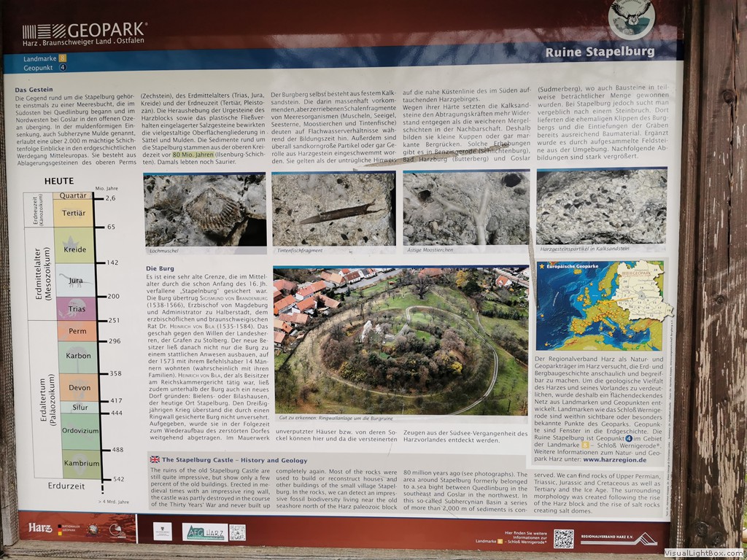
Task: Select the Silur block in the timescale
Action: 80,407
